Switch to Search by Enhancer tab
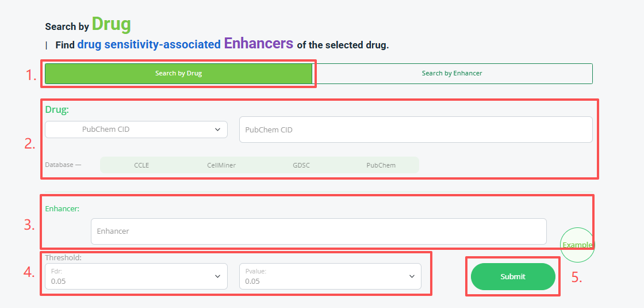 pyautogui.click(x=452, y=74)
